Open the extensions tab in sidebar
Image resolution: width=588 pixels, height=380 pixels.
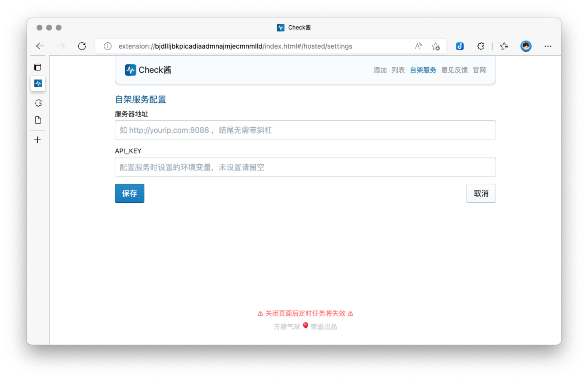click(x=38, y=103)
